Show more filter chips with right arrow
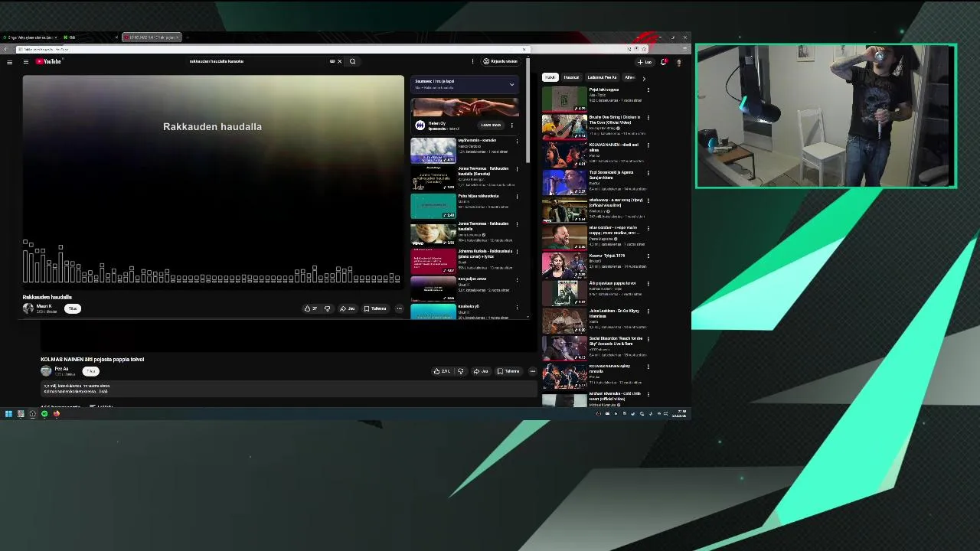 click(643, 78)
